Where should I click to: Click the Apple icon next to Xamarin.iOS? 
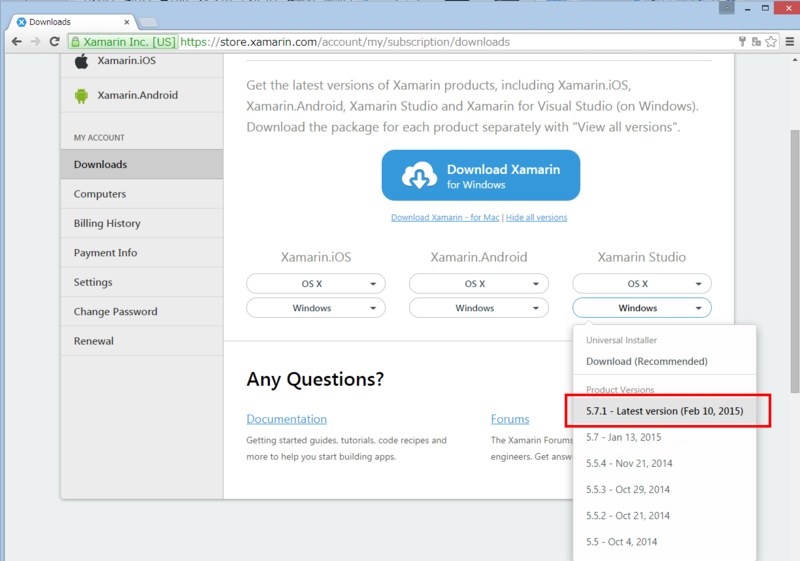point(82,61)
